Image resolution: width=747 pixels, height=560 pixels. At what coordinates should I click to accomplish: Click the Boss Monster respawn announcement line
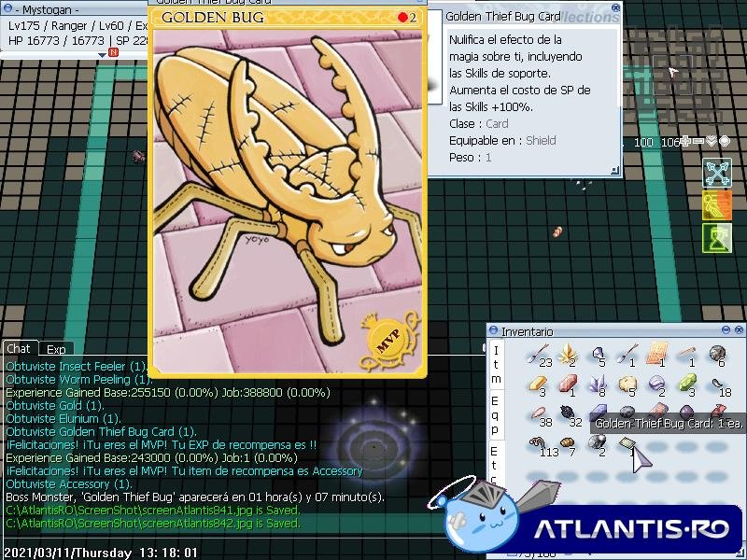point(195,497)
